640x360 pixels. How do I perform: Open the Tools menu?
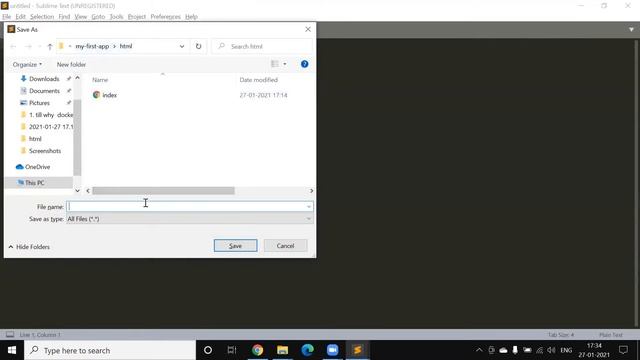coord(116,17)
